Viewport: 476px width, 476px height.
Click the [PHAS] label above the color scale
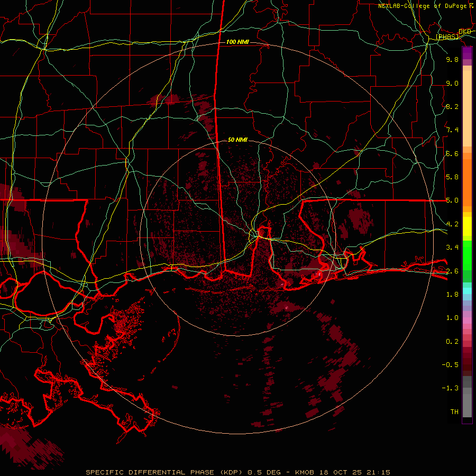coord(447,37)
